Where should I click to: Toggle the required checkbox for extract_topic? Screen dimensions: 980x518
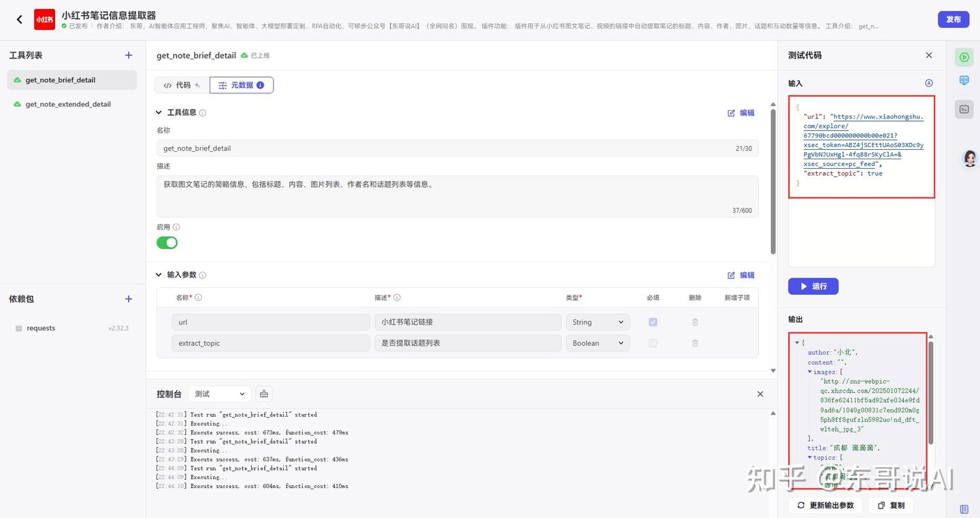coord(653,343)
